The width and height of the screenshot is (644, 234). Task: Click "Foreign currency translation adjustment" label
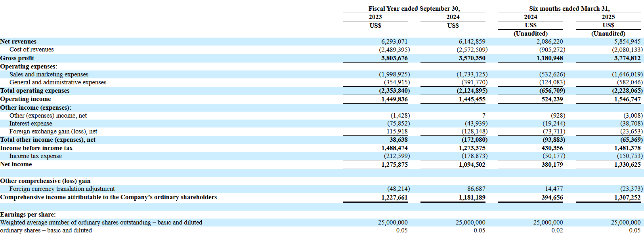[x=62, y=189]
